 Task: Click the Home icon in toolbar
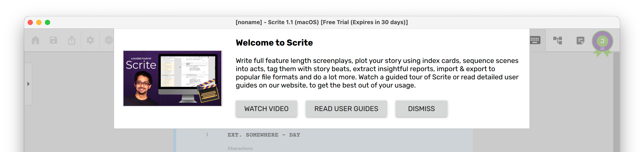35,40
